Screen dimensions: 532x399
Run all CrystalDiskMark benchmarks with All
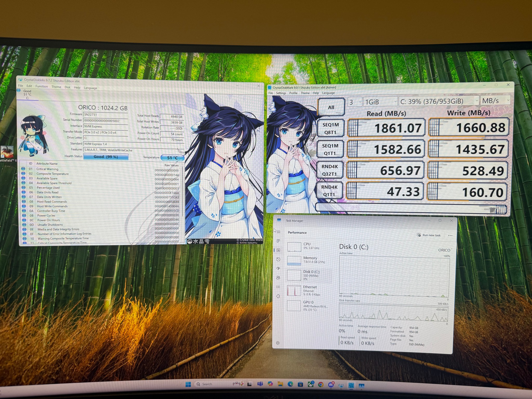[x=331, y=107]
